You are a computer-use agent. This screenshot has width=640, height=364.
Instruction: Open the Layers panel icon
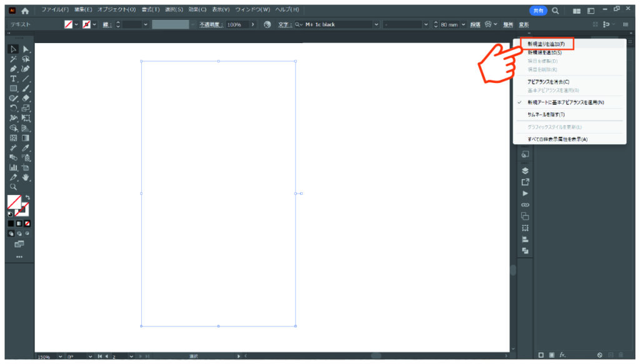pyautogui.click(x=525, y=170)
